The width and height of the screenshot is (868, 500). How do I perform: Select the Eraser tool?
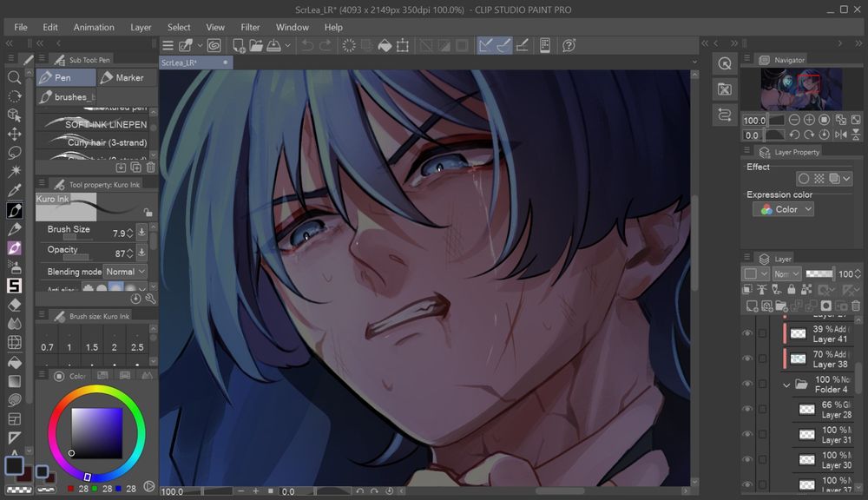15,305
